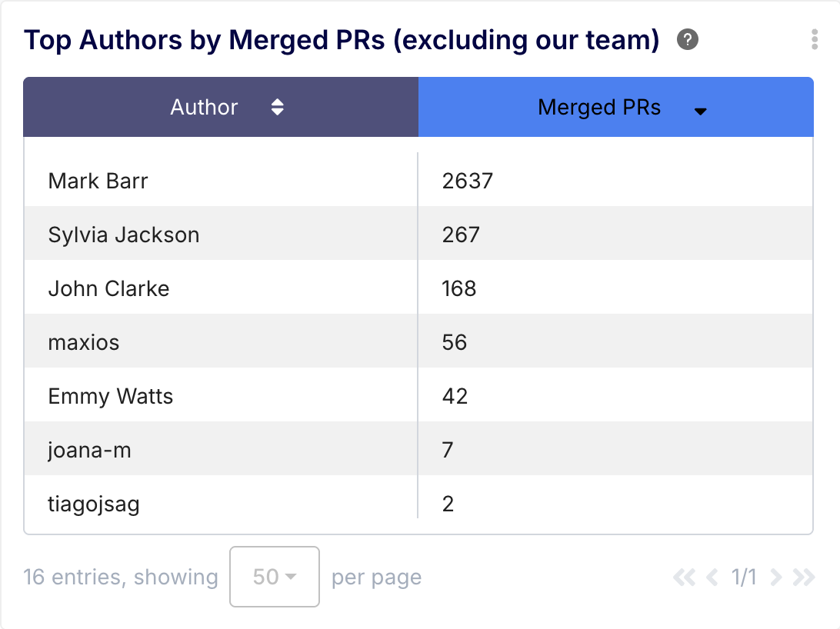This screenshot has width=840, height=629.
Task: Jump to last page double-chevron
Action: pyautogui.click(x=804, y=577)
